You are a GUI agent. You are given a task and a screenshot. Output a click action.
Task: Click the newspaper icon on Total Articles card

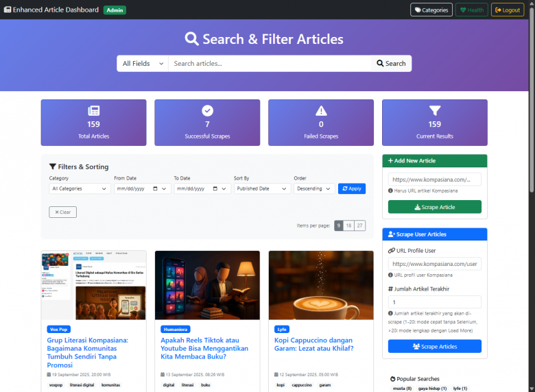click(x=94, y=111)
